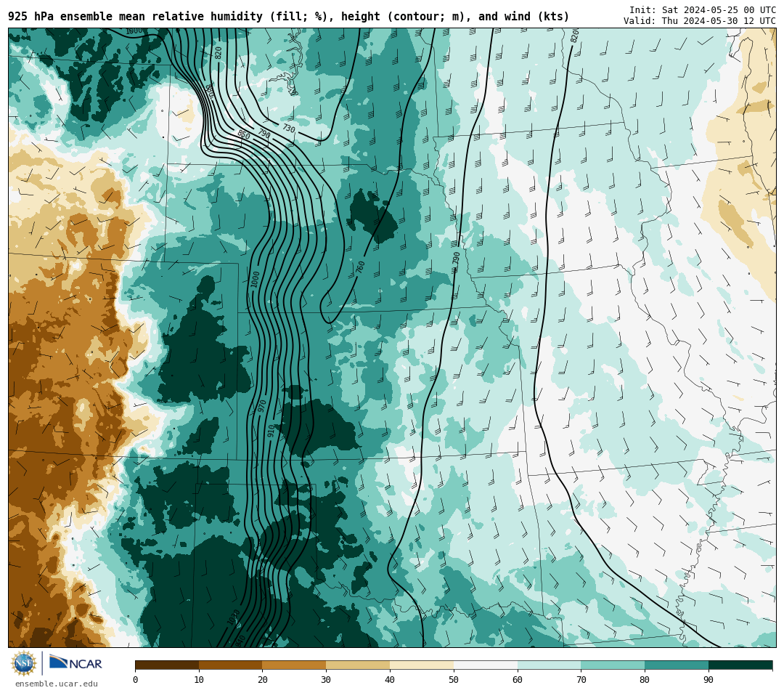Select the 10-20 brown colorbar segment

231,665
